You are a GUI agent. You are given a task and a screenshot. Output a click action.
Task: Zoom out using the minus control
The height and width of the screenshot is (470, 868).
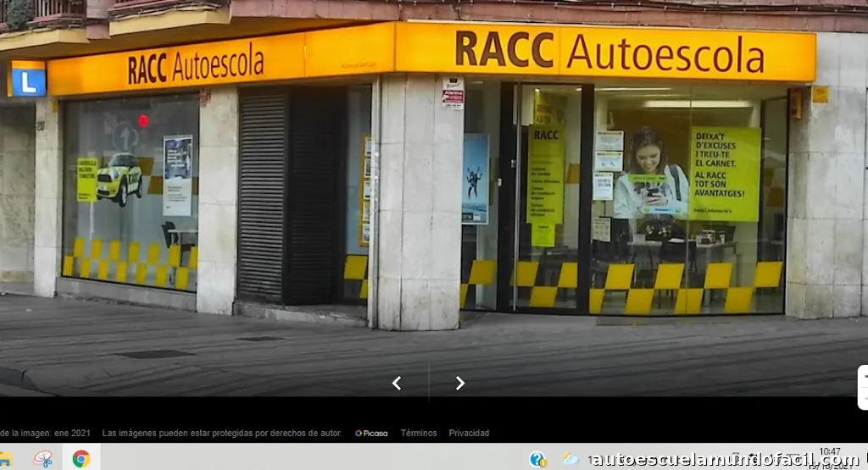pos(864,398)
